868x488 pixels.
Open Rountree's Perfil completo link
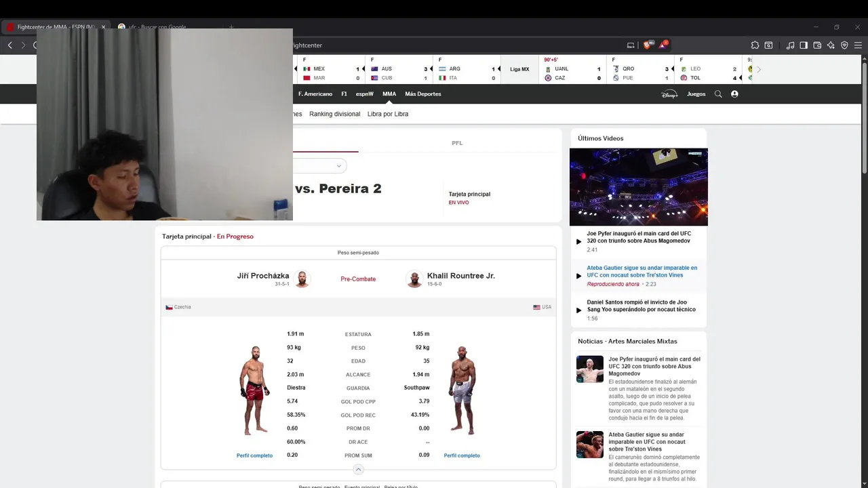point(462,455)
